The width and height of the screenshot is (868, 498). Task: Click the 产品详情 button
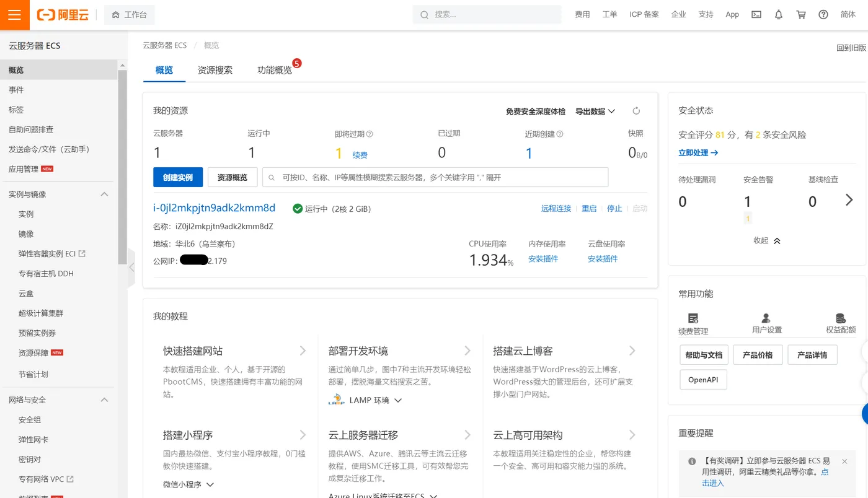pyautogui.click(x=812, y=355)
